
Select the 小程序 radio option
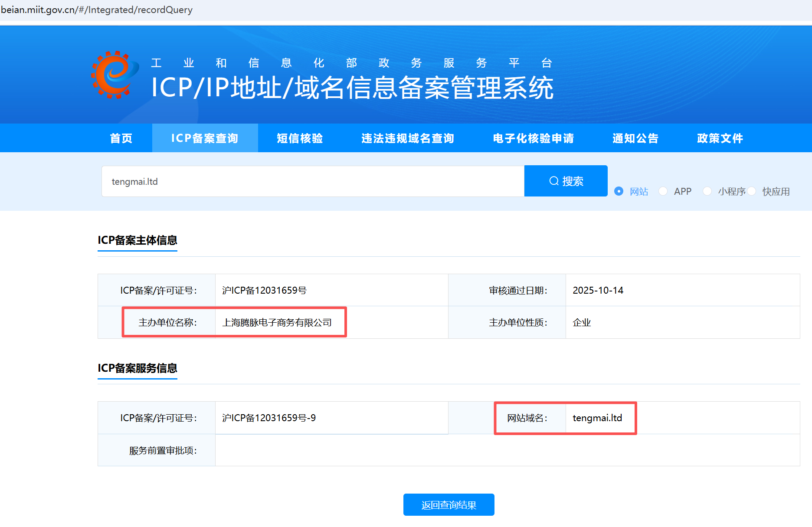click(x=707, y=191)
